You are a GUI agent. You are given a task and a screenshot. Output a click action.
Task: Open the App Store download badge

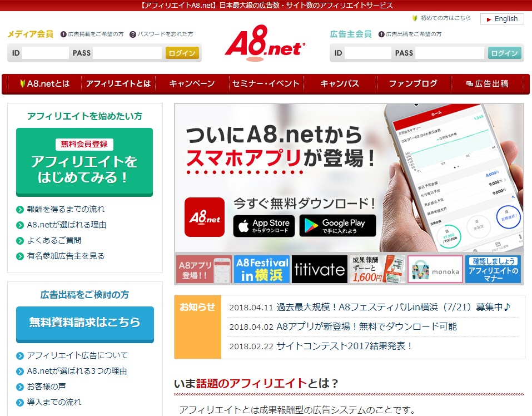[264, 226]
